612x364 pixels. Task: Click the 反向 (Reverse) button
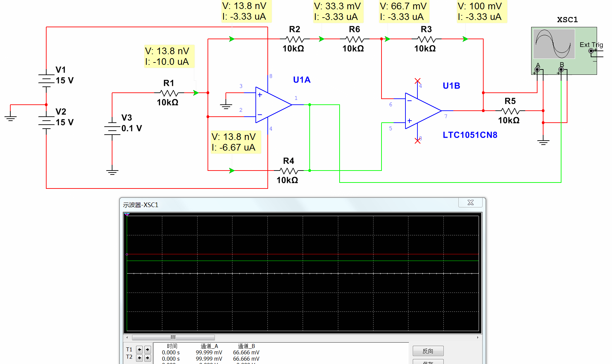[428, 351]
